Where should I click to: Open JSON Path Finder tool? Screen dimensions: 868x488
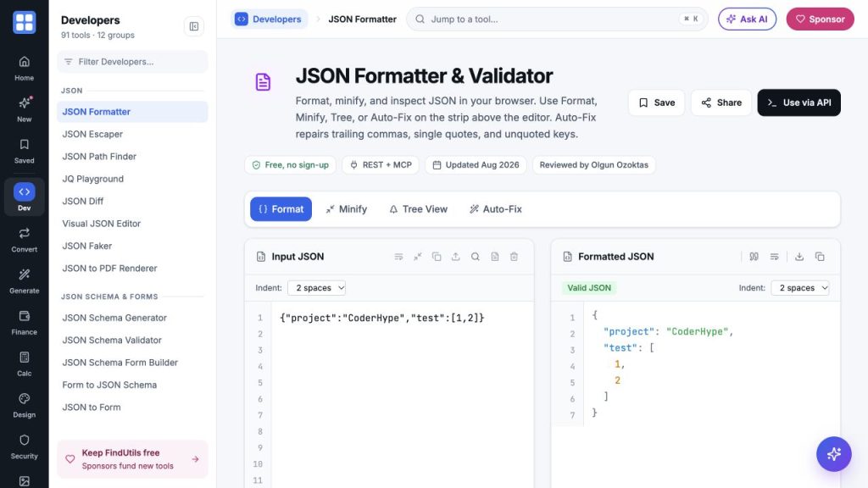click(x=132, y=157)
